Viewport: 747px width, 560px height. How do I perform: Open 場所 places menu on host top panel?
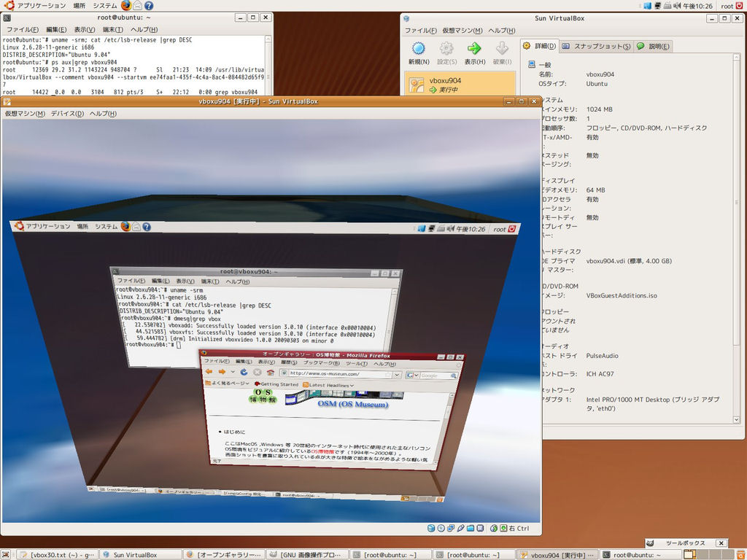[x=80, y=6]
